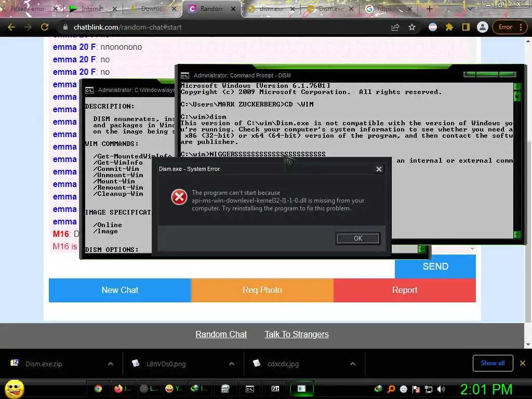The width and height of the screenshot is (532, 399).
Task: Click the Firefox taskbar icon
Action: point(122,389)
